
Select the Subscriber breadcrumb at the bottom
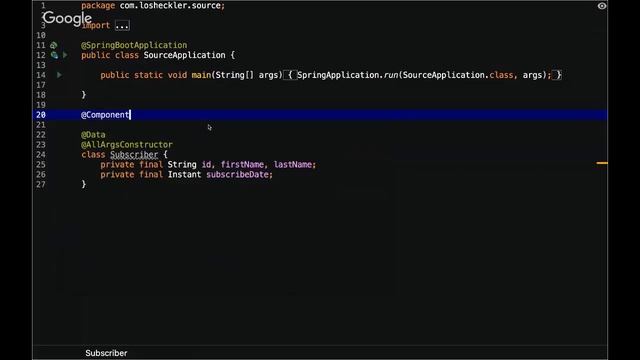pos(106,353)
